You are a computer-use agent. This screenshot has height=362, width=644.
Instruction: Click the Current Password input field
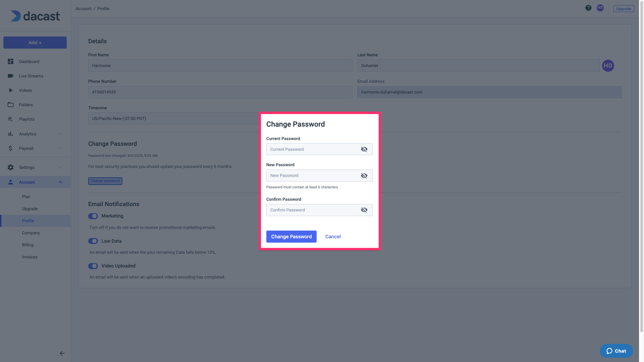[319, 149]
